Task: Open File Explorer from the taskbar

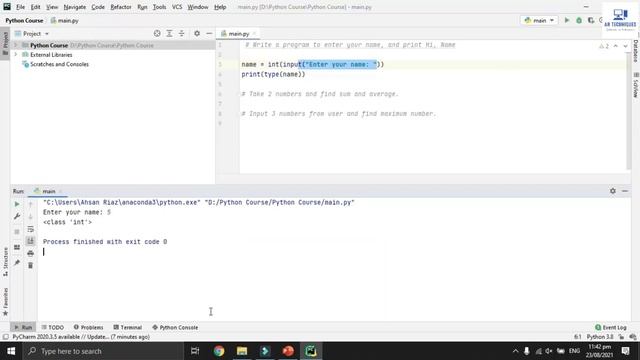Action: coord(242,351)
